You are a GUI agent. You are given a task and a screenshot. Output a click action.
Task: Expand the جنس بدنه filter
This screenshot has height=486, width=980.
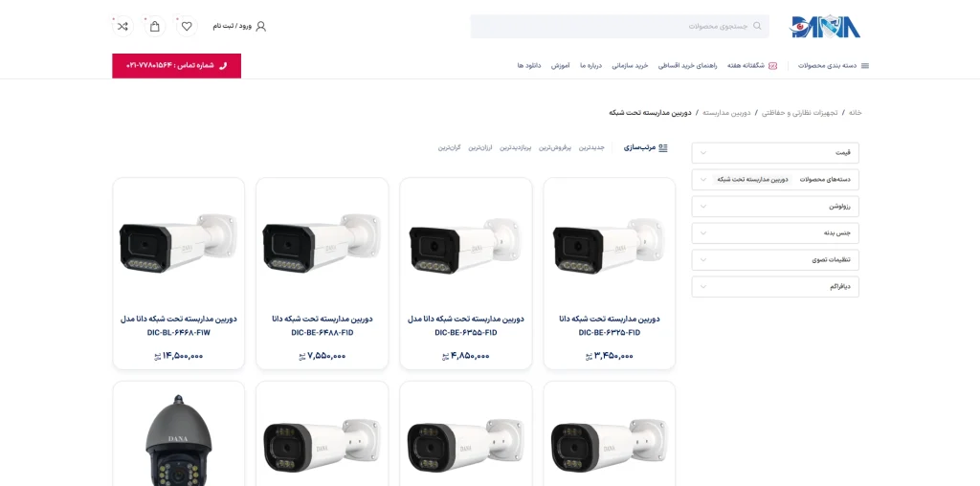[x=775, y=233]
